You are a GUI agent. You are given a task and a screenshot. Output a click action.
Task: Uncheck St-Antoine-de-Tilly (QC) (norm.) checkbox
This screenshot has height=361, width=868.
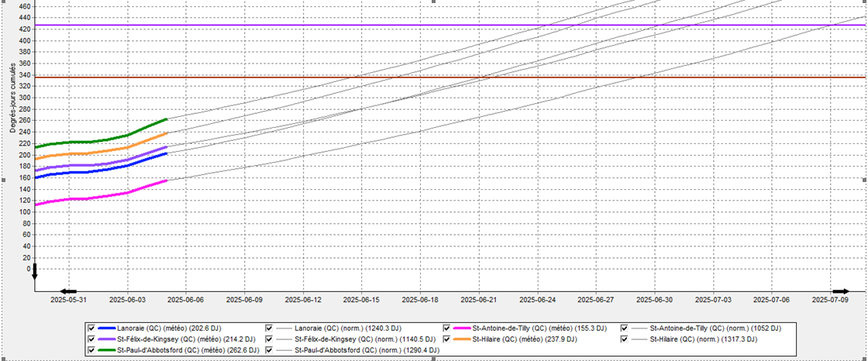(624, 328)
